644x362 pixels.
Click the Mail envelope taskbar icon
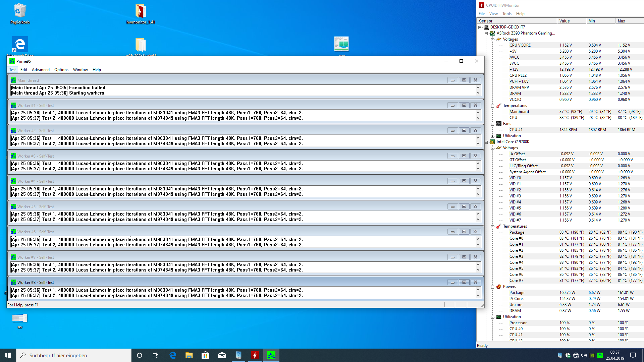tap(222, 355)
